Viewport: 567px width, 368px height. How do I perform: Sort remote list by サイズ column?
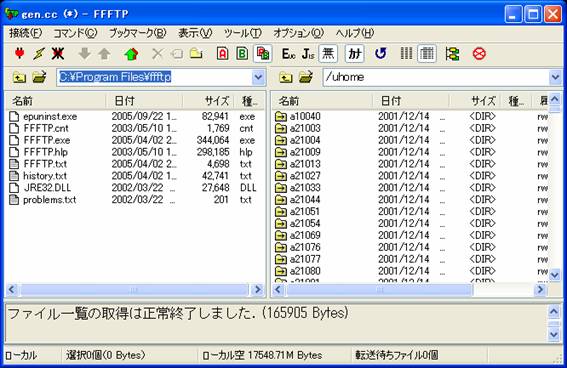click(x=475, y=101)
